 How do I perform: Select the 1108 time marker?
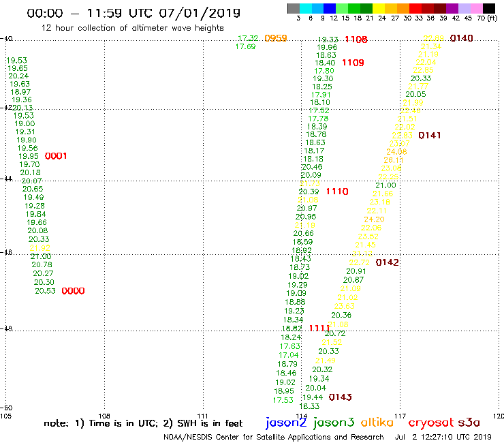pyautogui.click(x=356, y=40)
